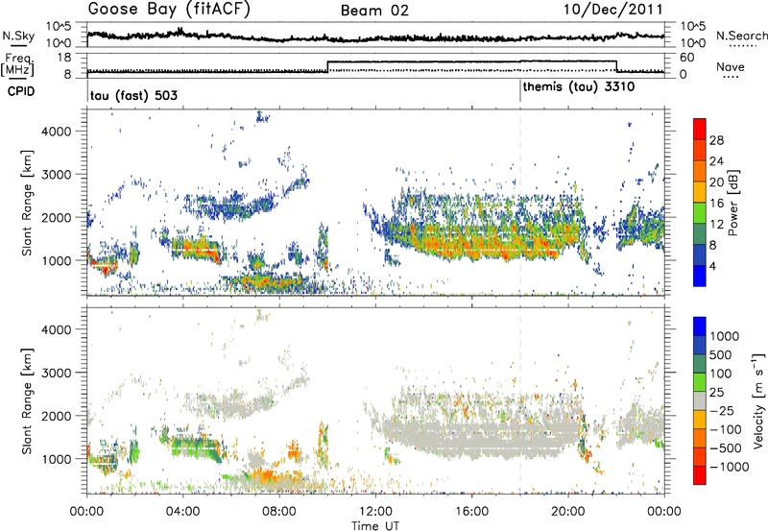768x532 pixels.
Task: Click the 'Goose Bay (fitACF)' title
Action: point(169,10)
